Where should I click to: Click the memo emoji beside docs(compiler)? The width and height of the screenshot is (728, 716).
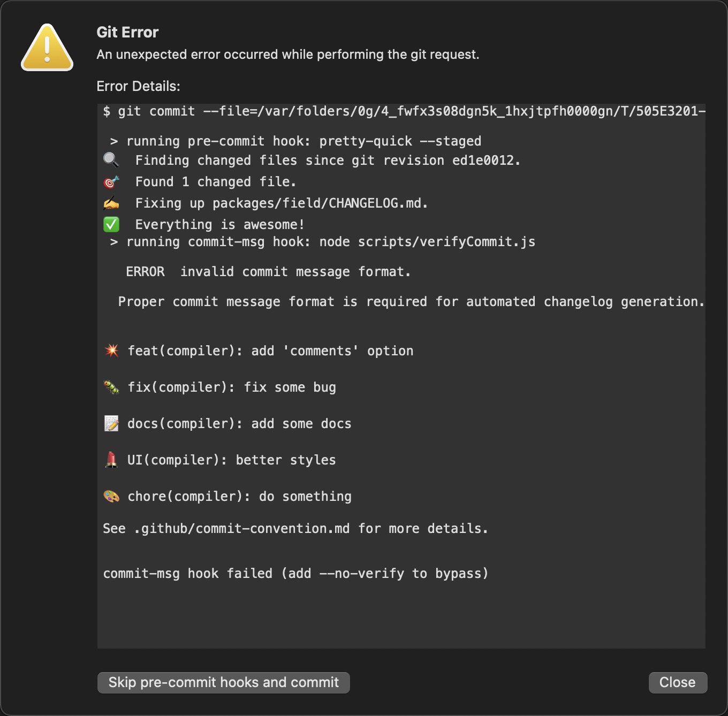pos(111,423)
